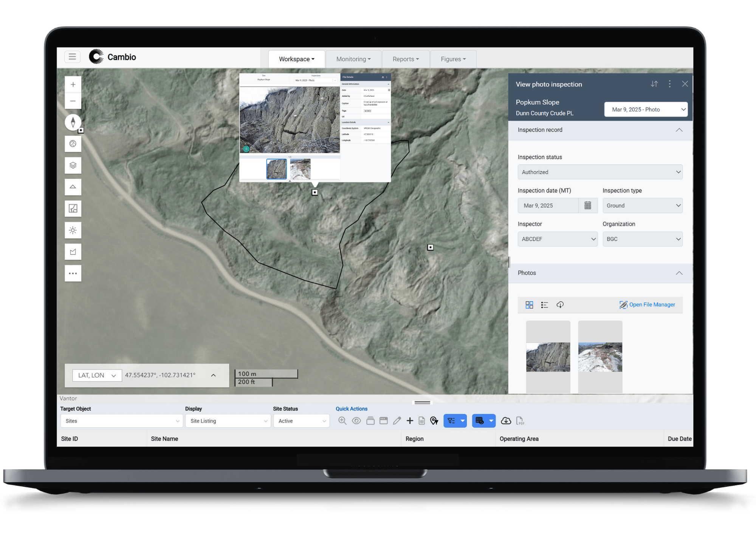Toggle visibility with the eye icon in Quick Actions
This screenshot has width=756, height=540.
(356, 421)
